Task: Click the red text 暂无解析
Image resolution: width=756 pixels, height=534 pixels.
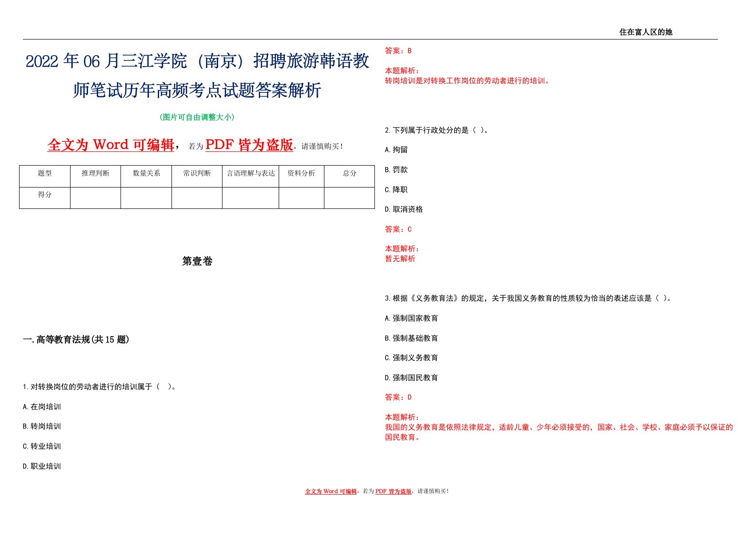Action: point(400,259)
